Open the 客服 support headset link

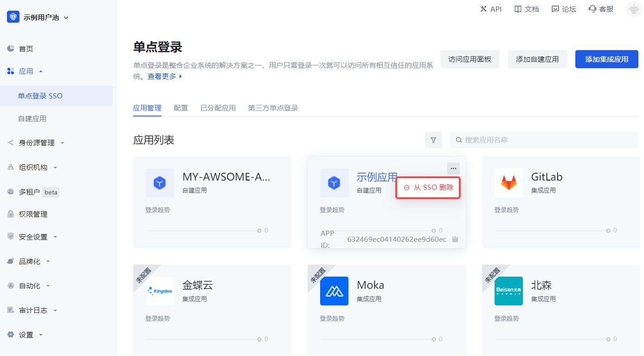pyautogui.click(x=601, y=9)
